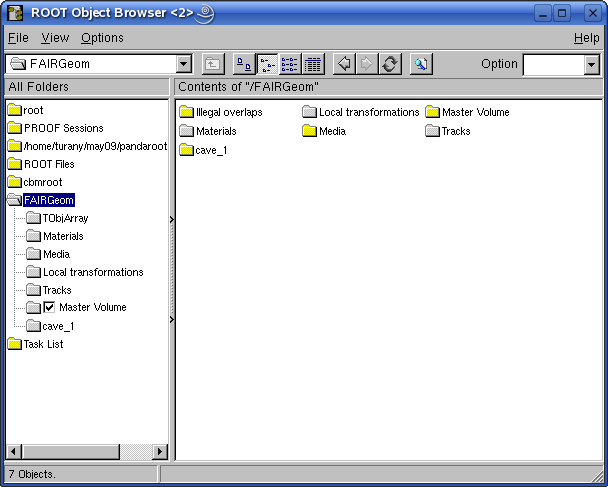608x487 pixels.
Task: Open the FAIRGeom path dropdown
Action: pyautogui.click(x=183, y=64)
